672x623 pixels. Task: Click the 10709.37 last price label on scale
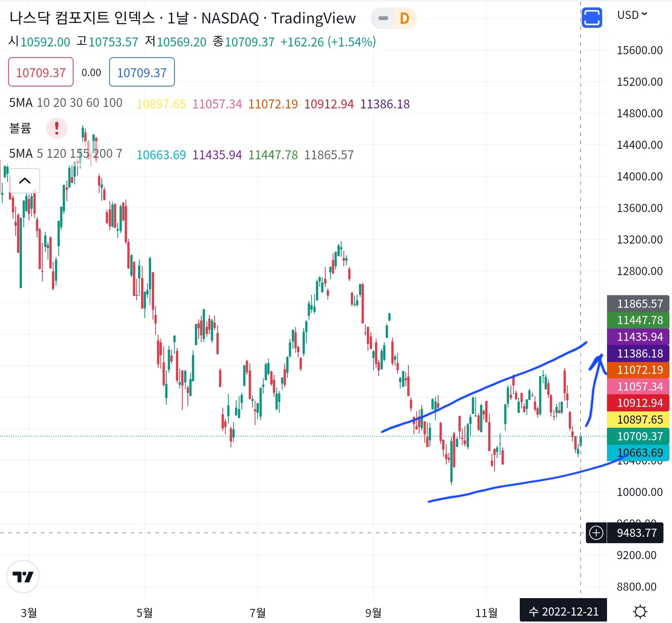[x=638, y=436]
